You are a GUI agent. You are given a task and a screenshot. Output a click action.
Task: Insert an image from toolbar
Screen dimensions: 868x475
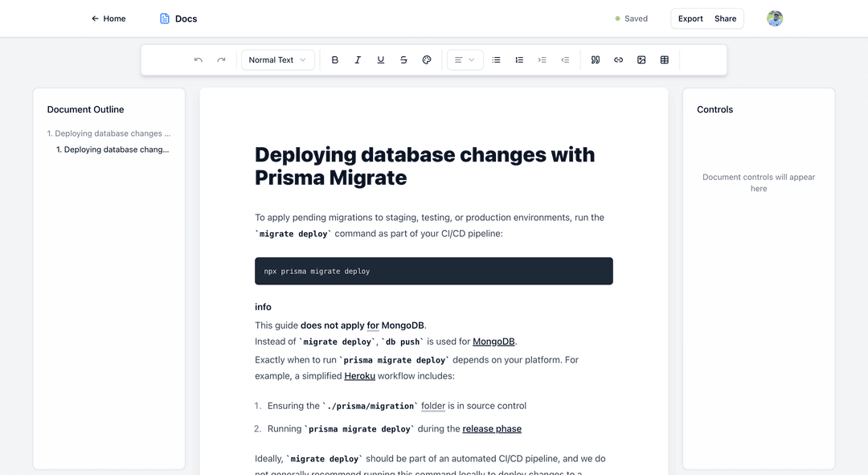pos(641,60)
